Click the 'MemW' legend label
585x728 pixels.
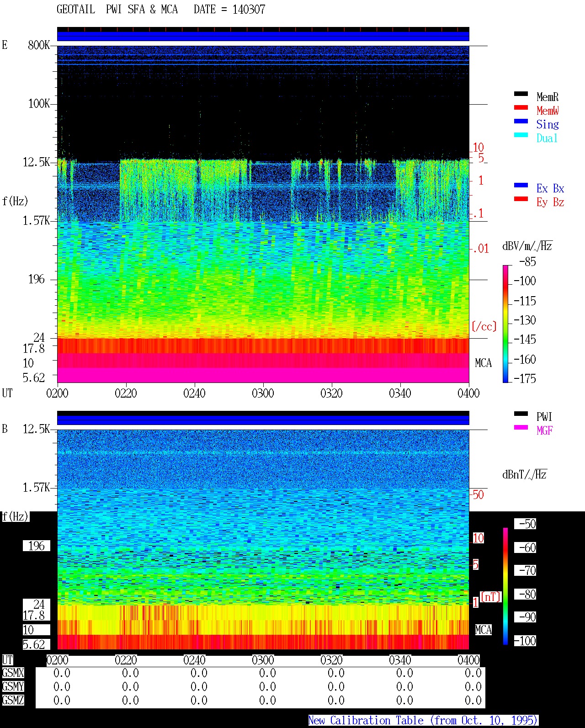coord(548,111)
